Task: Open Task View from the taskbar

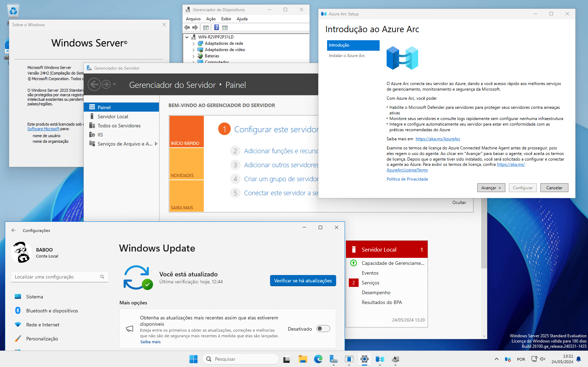Action: click(287, 359)
